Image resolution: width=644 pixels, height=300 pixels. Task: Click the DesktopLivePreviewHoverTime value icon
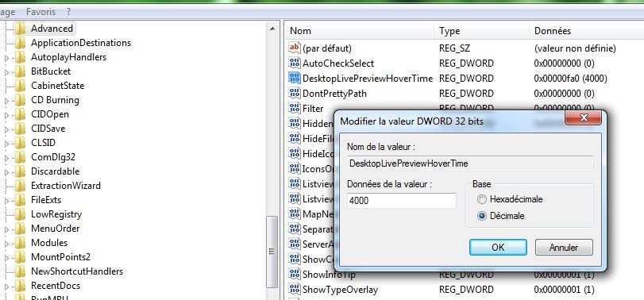coord(295,78)
